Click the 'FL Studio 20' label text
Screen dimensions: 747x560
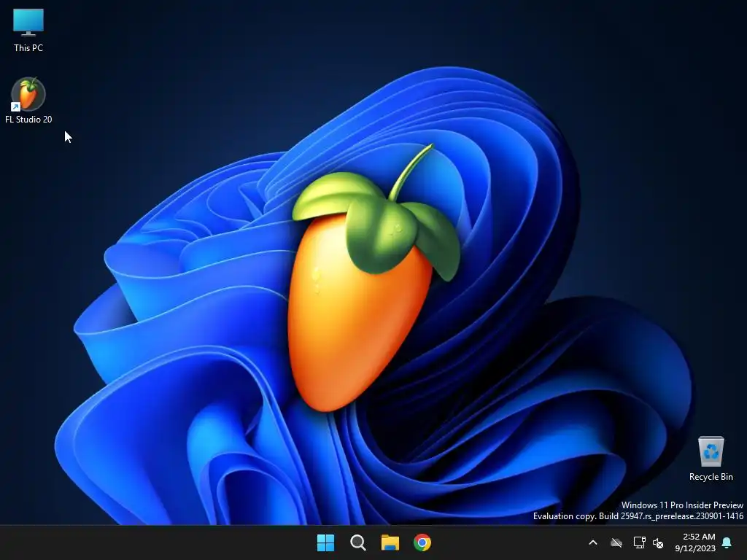click(28, 119)
